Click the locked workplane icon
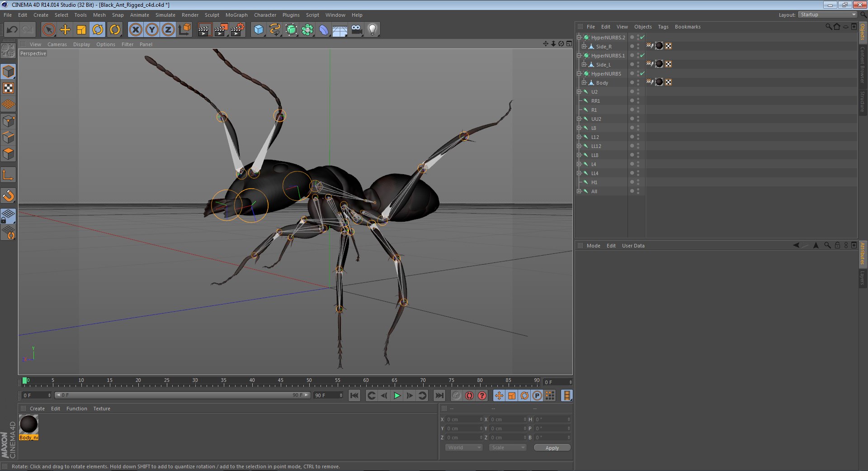Screen dimensions: 868x471 point(8,216)
